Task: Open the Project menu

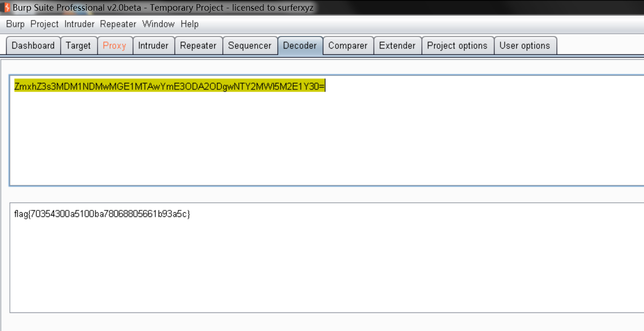Action: coord(44,24)
